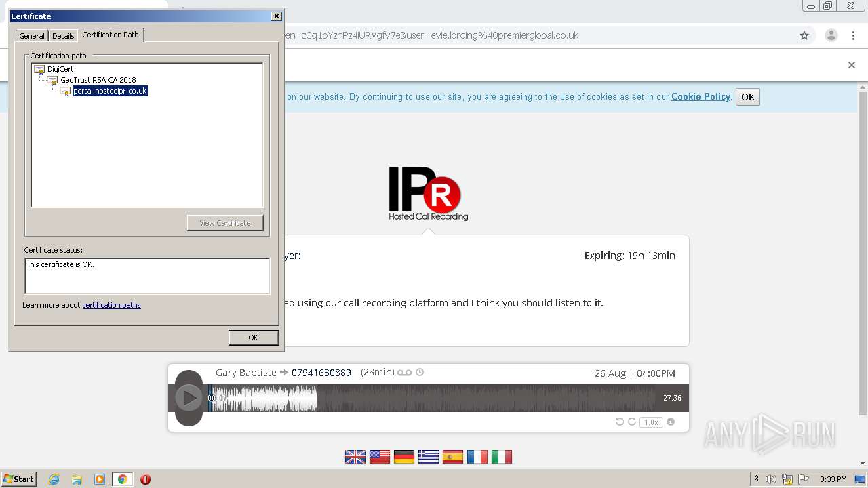
Task: Switch to the Details certificate tab
Action: click(63, 36)
